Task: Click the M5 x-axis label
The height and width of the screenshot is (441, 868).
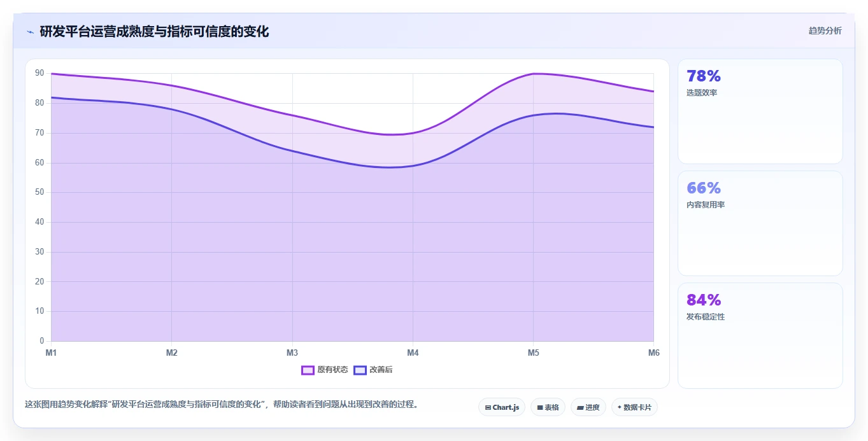Action: (533, 353)
